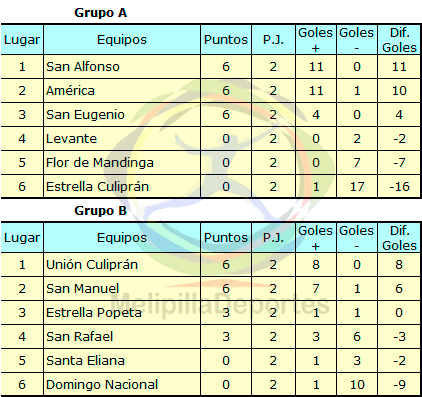Screen dimensions: 422x397
Task: Select Estrella Culiprán team cell
Action: (122, 186)
